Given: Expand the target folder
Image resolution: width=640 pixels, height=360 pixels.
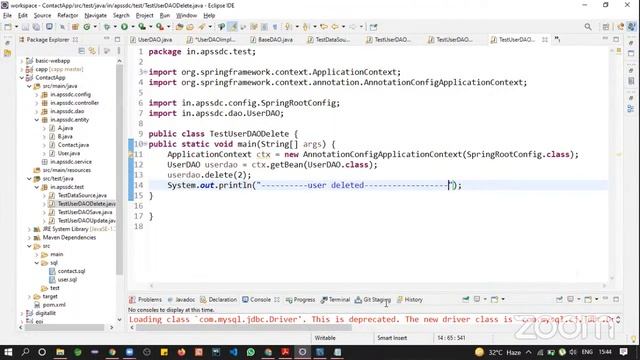Looking at the screenshot, I should pyautogui.click(x=29, y=297).
